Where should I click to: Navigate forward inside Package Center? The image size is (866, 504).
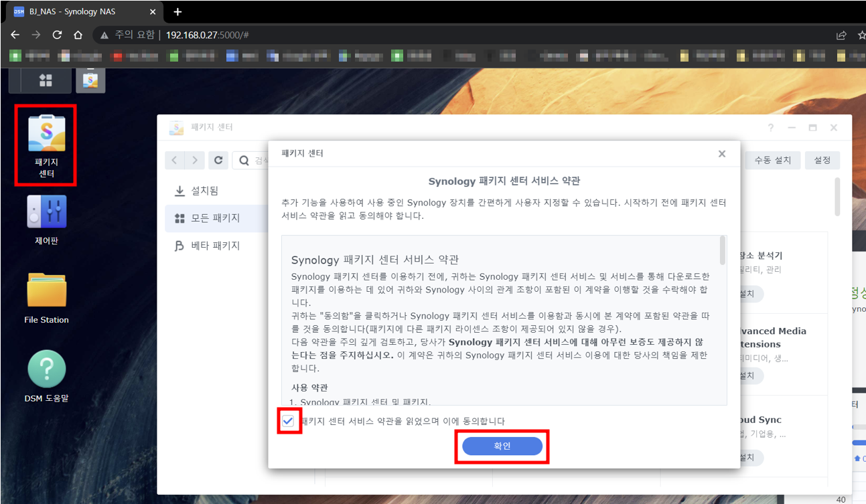(194, 160)
